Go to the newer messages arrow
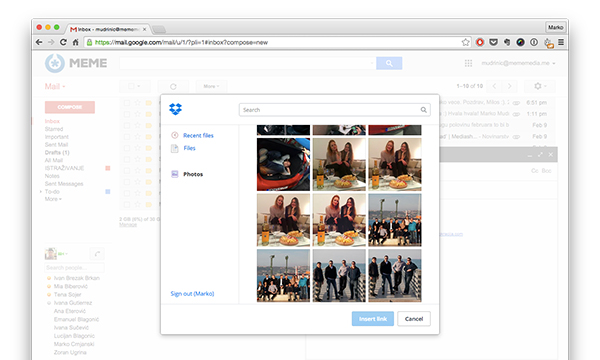The height and width of the screenshot is (360, 600). click(x=494, y=86)
